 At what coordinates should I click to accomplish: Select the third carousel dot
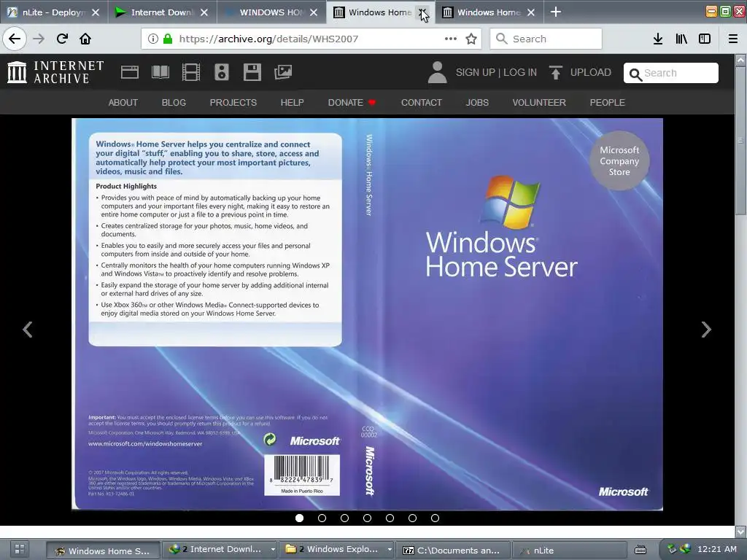click(344, 518)
